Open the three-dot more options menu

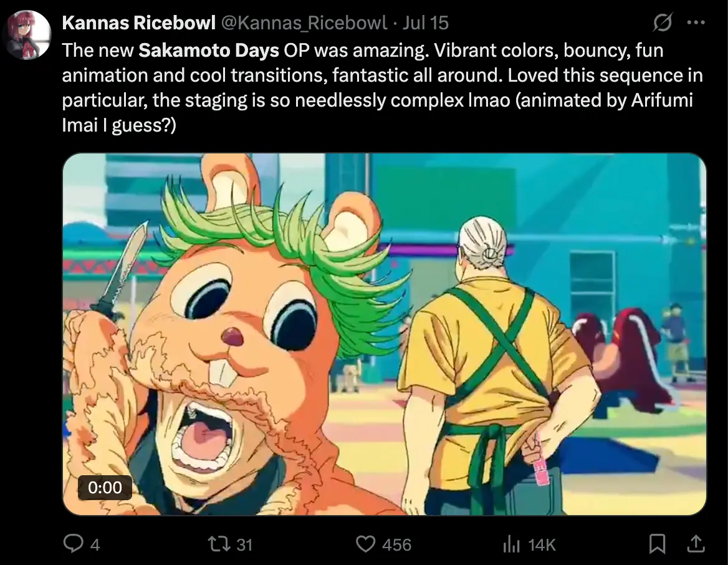(x=695, y=24)
